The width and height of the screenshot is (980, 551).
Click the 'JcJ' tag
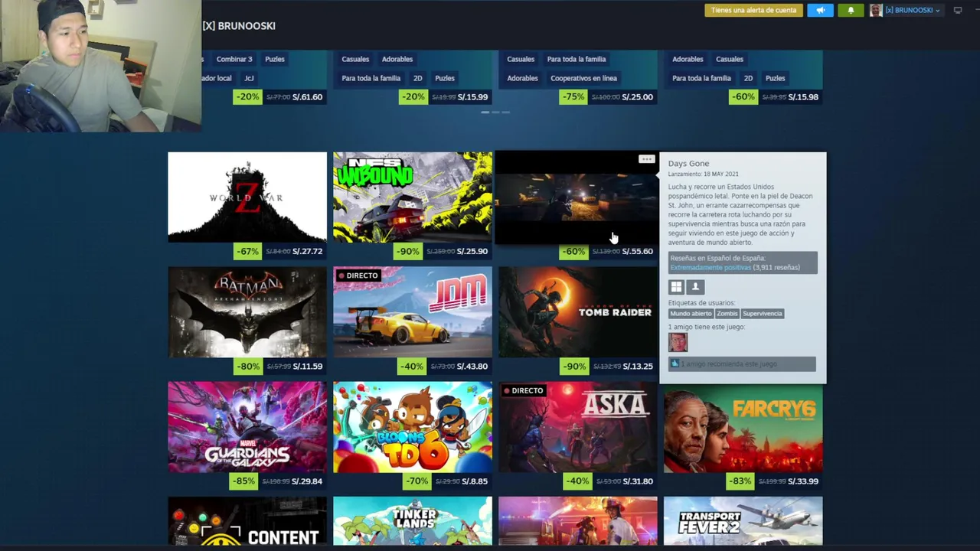249,78
